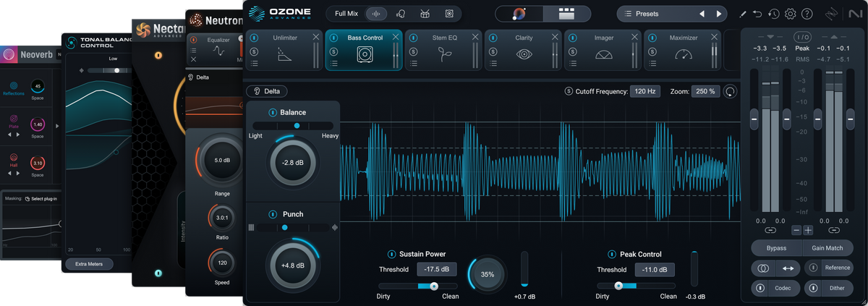Screen dimensions: 868x306
Task: Click the Peak Control Dirty/Clean slider handle
Action: [x=618, y=286]
